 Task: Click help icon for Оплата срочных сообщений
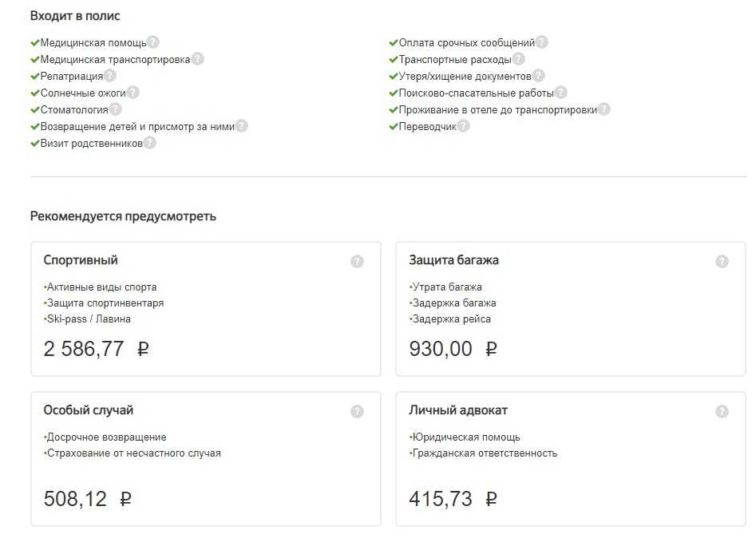coord(542,42)
